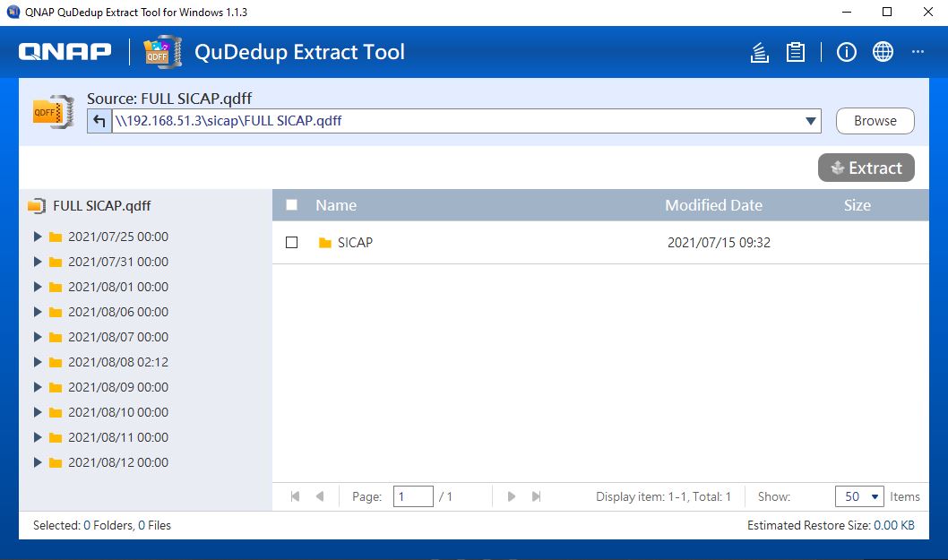Tick the checkbox for SICAP folder
This screenshot has height=560, width=948.
tap(291, 243)
